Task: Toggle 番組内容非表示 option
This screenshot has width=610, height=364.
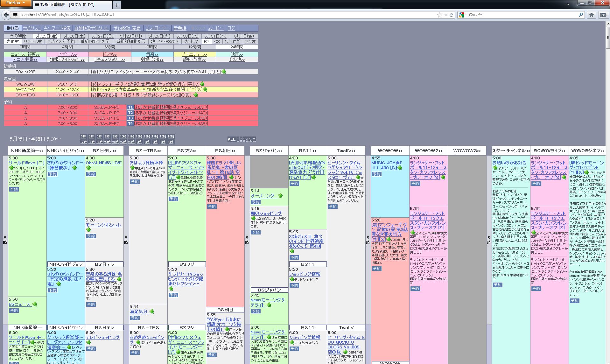Action: [95, 41]
